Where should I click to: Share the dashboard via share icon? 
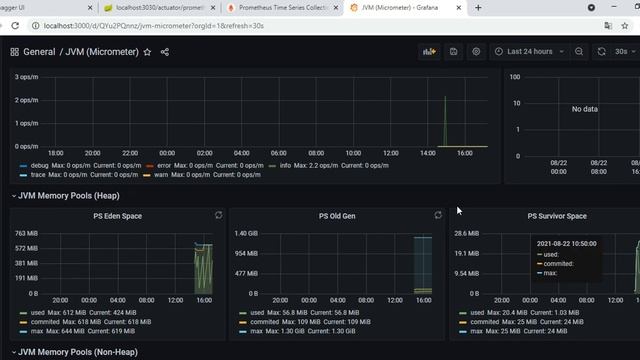click(x=164, y=52)
